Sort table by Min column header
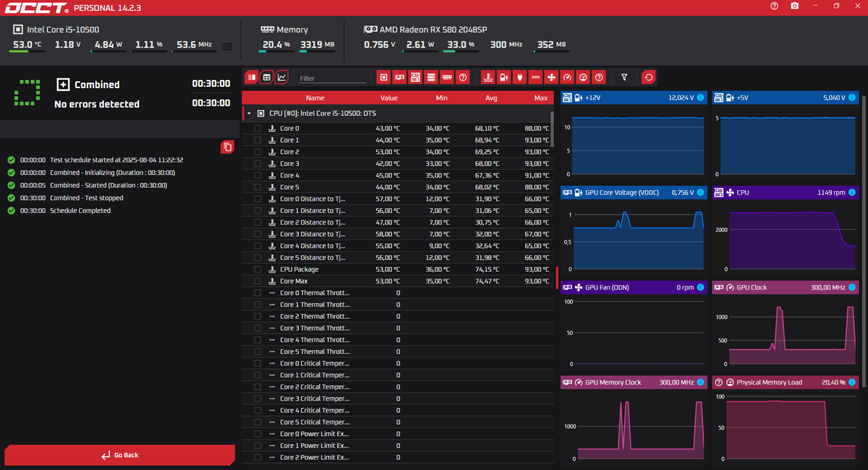This screenshot has width=868, height=470. tap(441, 98)
